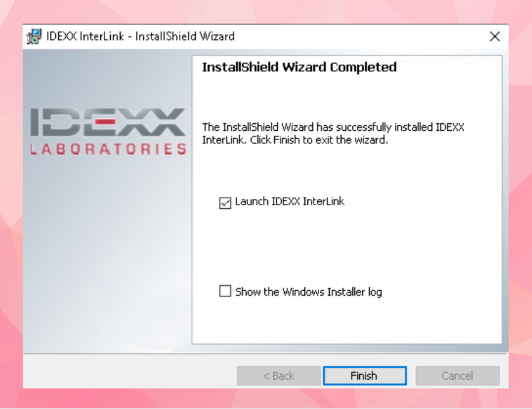Click the greyed-out Back button
The width and height of the screenshot is (532, 409).
(x=279, y=376)
